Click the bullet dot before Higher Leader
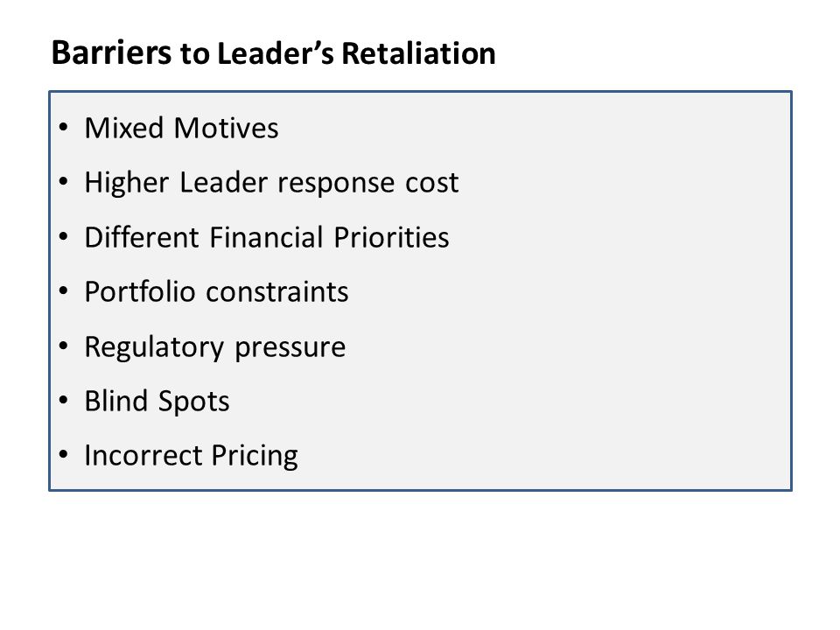This screenshot has height=630, width=840. pyautogui.click(x=64, y=182)
